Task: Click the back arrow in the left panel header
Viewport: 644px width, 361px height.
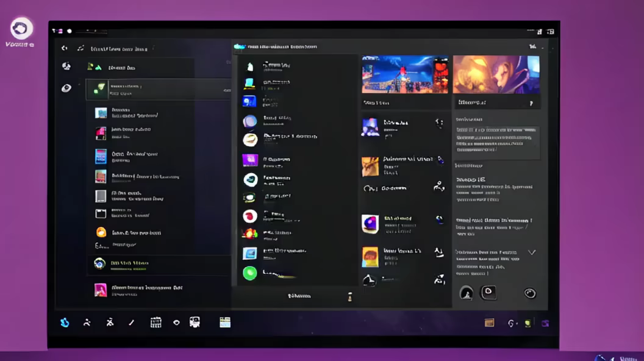Action: pyautogui.click(x=64, y=48)
